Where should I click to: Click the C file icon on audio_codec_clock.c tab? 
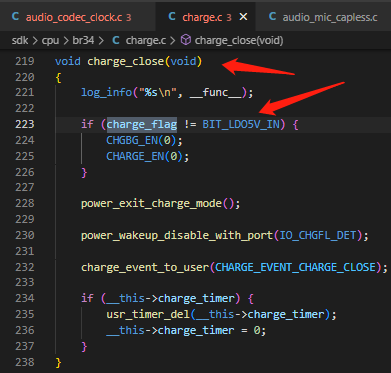tap(15, 16)
